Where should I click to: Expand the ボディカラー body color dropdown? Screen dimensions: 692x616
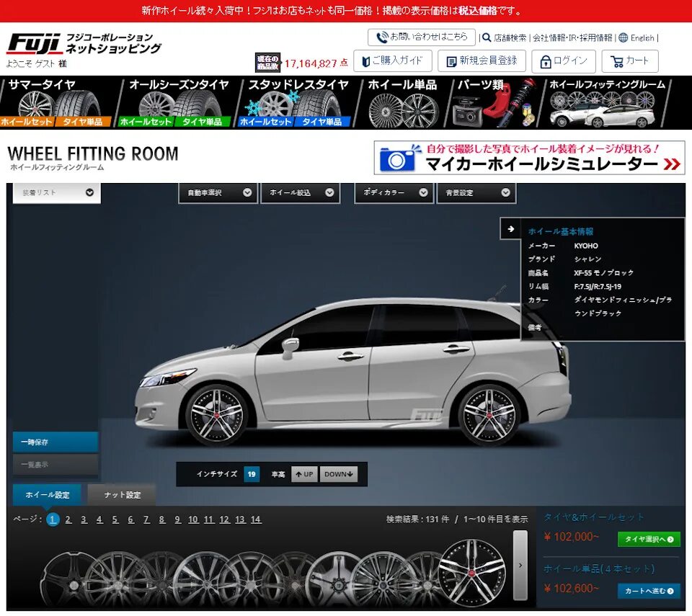[394, 193]
